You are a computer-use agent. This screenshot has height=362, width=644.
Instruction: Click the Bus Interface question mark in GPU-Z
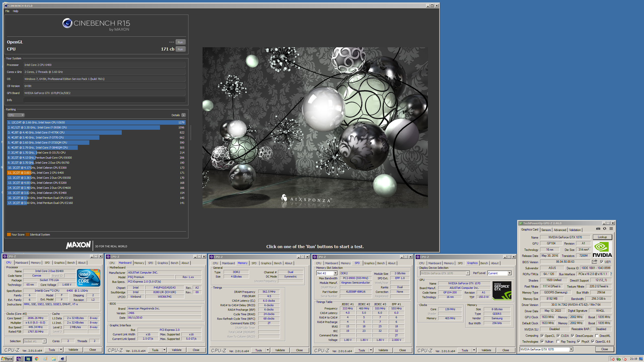point(611,274)
